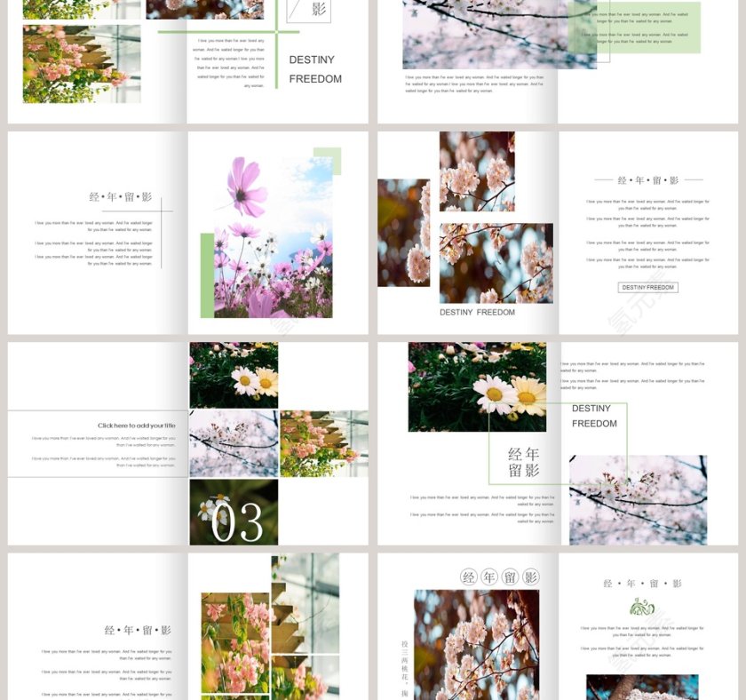The height and width of the screenshot is (700, 746).
Task: Click the boxed DESTINY FREEDOM button
Action: click(x=647, y=287)
